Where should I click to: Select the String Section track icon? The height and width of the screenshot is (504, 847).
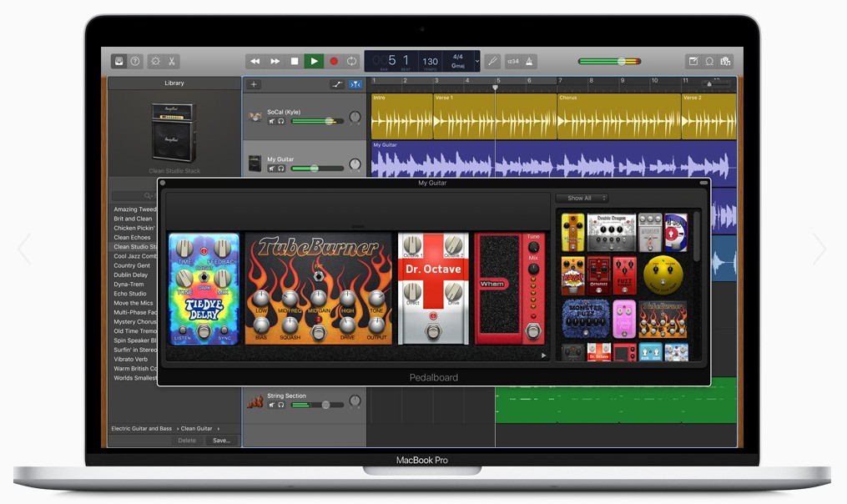255,401
